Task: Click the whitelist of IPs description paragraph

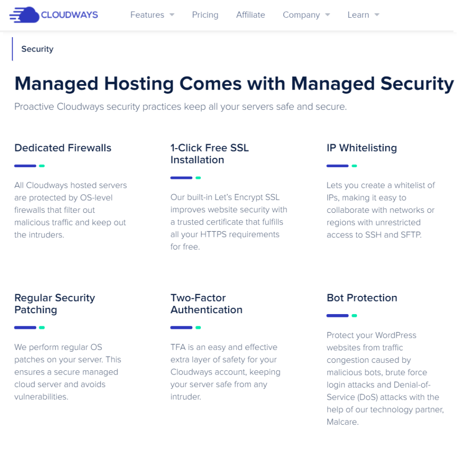Action: [x=381, y=210]
